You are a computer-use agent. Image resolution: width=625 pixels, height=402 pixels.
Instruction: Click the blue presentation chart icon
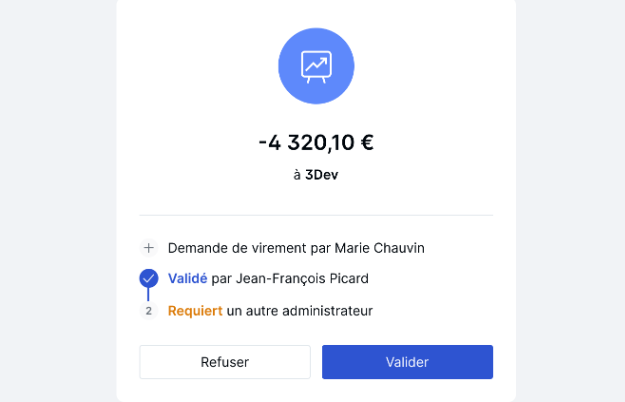pos(316,66)
